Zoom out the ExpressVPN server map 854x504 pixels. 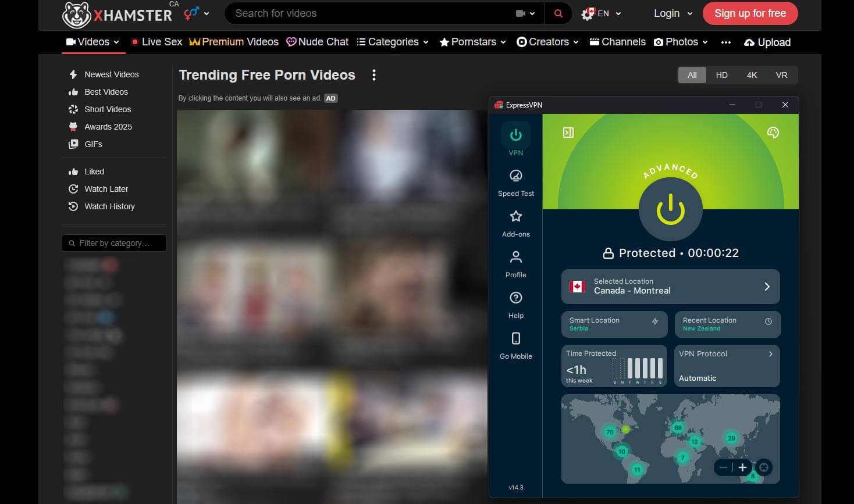click(723, 467)
